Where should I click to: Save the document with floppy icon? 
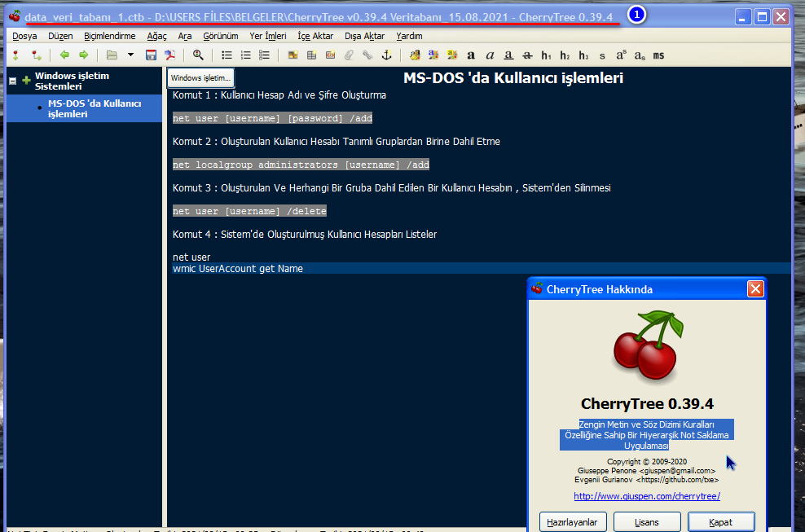(x=151, y=55)
